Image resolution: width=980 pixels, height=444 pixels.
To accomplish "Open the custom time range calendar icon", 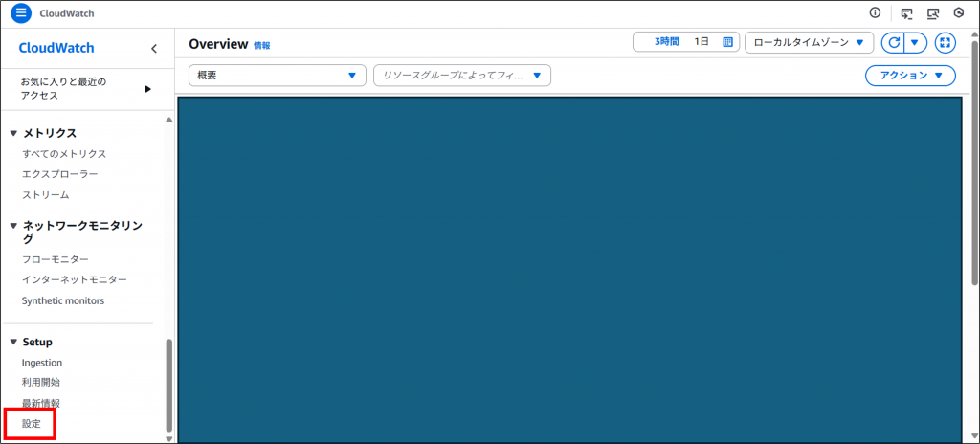I will (x=727, y=42).
